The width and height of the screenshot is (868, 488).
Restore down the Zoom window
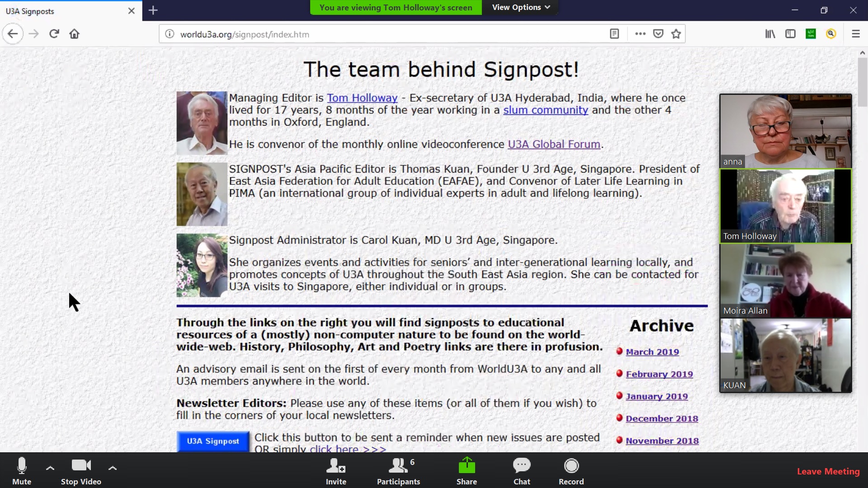(x=824, y=10)
